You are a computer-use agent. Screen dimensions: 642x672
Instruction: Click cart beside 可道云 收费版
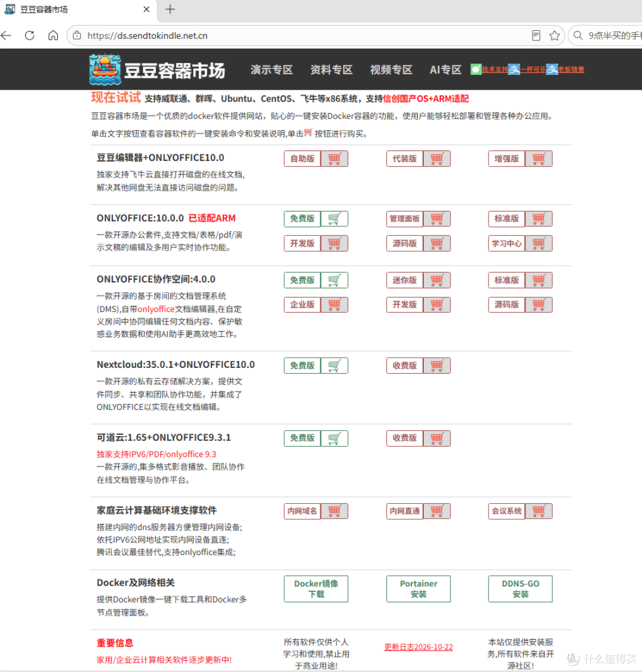coord(436,438)
